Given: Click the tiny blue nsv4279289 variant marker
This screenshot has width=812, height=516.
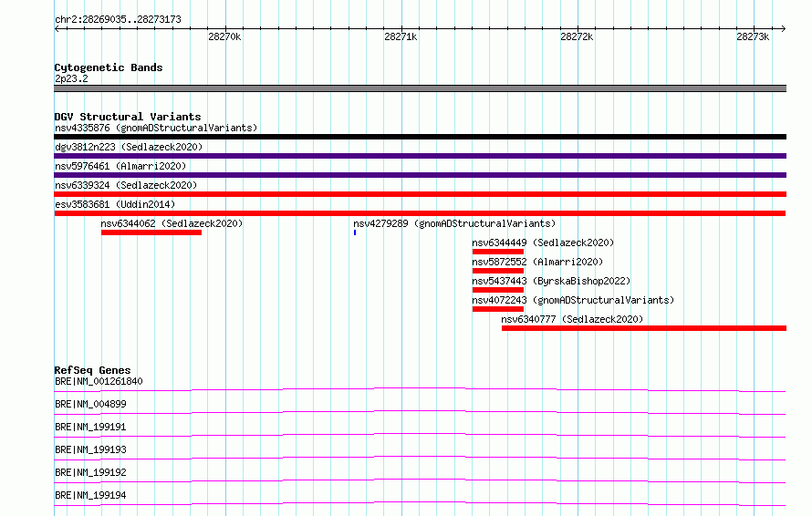Looking at the screenshot, I should pos(355,232).
